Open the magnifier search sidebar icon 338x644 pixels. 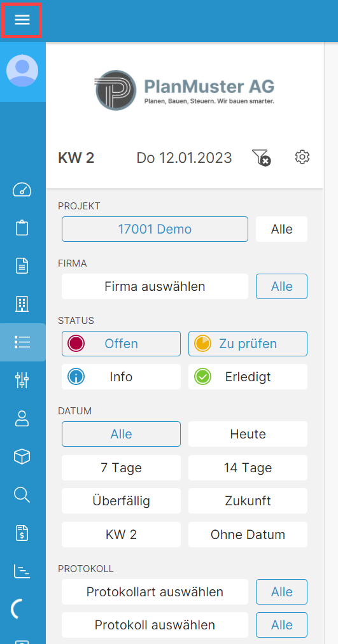pos(22,494)
